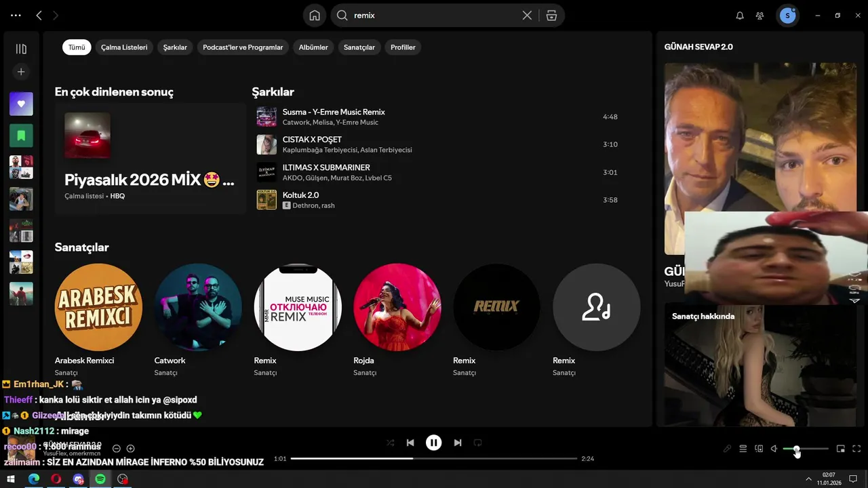
Task: Open the three-dots app menu at top left
Action: (x=16, y=15)
